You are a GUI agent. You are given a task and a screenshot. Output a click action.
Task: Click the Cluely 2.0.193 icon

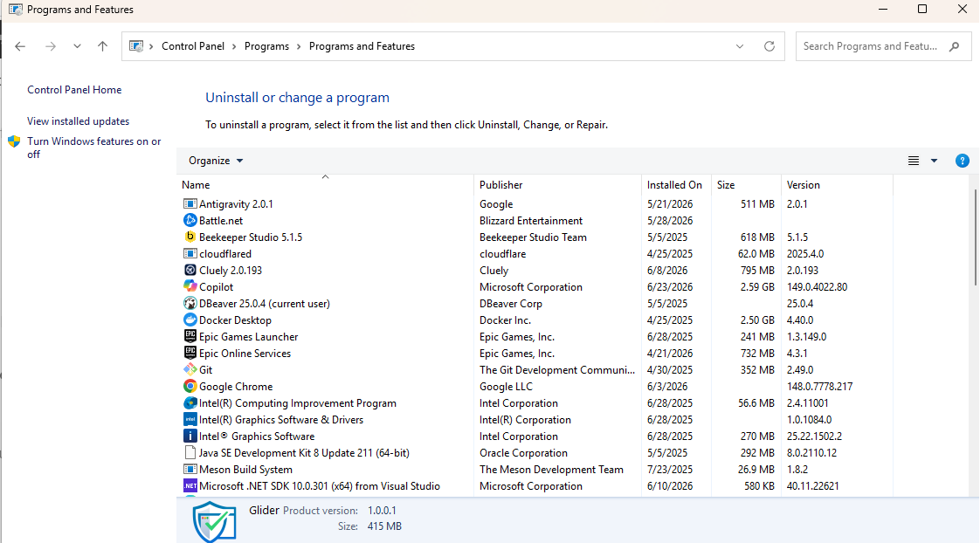[x=190, y=270]
